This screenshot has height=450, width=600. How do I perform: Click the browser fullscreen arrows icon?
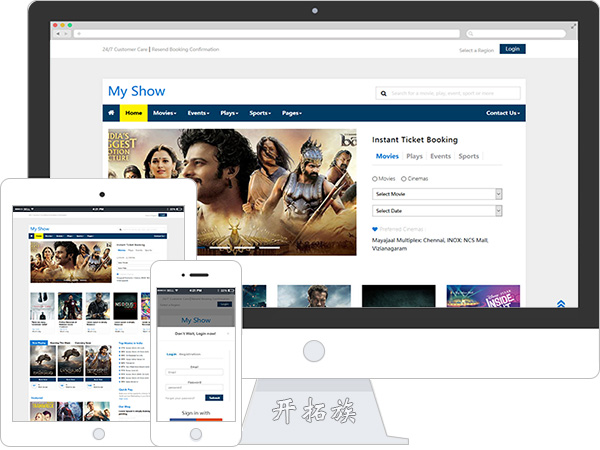pyautogui.click(x=573, y=26)
